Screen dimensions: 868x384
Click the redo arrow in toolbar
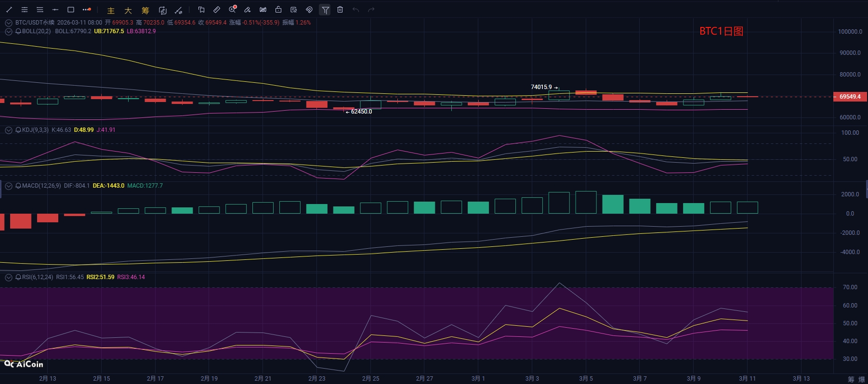click(371, 10)
